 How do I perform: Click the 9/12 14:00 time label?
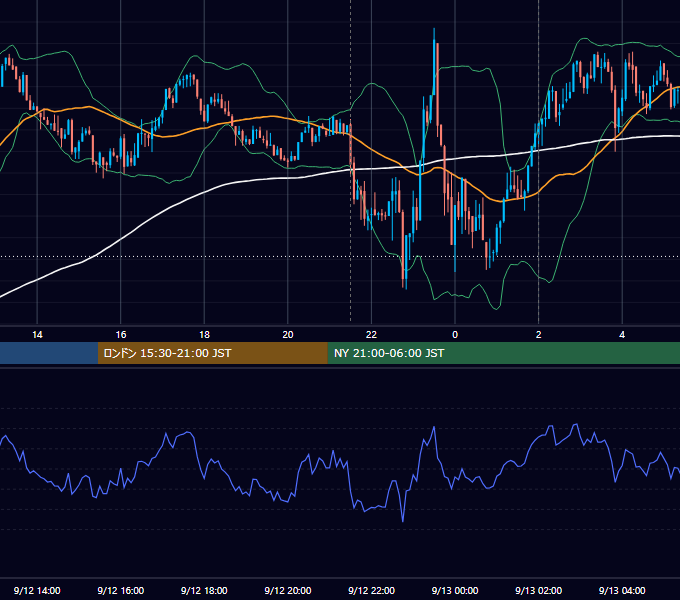pyautogui.click(x=37, y=590)
